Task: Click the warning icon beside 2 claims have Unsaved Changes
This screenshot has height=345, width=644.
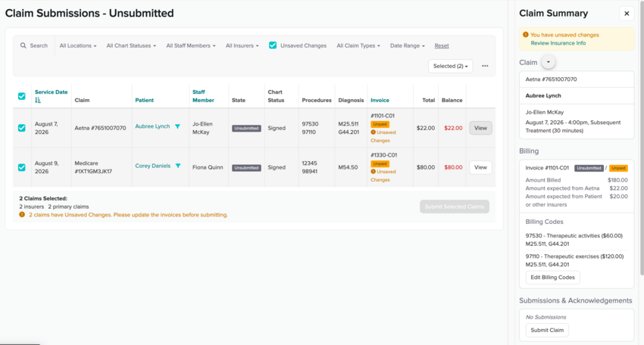Action: coord(22,215)
